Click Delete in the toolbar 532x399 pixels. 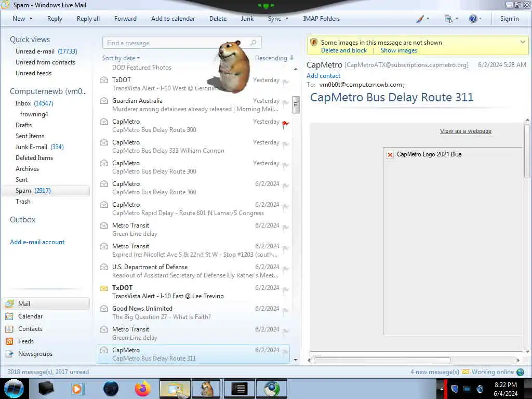coord(218,19)
